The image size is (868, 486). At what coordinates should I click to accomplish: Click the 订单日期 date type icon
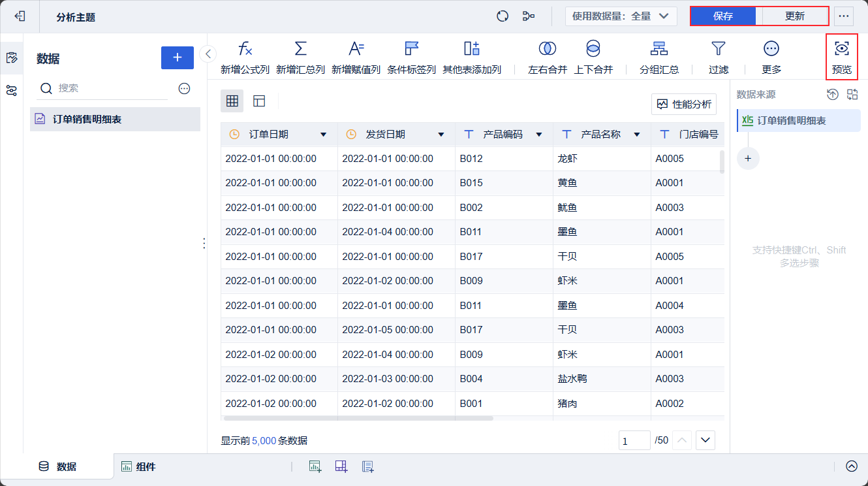coord(234,135)
